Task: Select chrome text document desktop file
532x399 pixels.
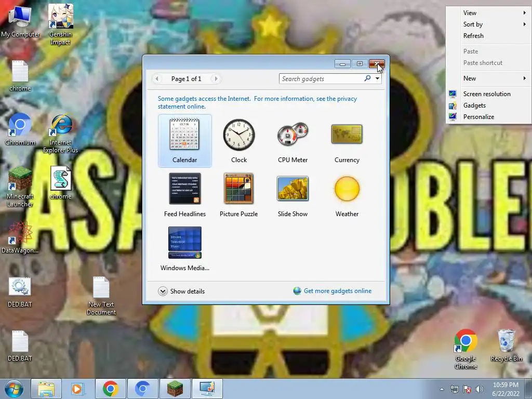Action: 20,76
